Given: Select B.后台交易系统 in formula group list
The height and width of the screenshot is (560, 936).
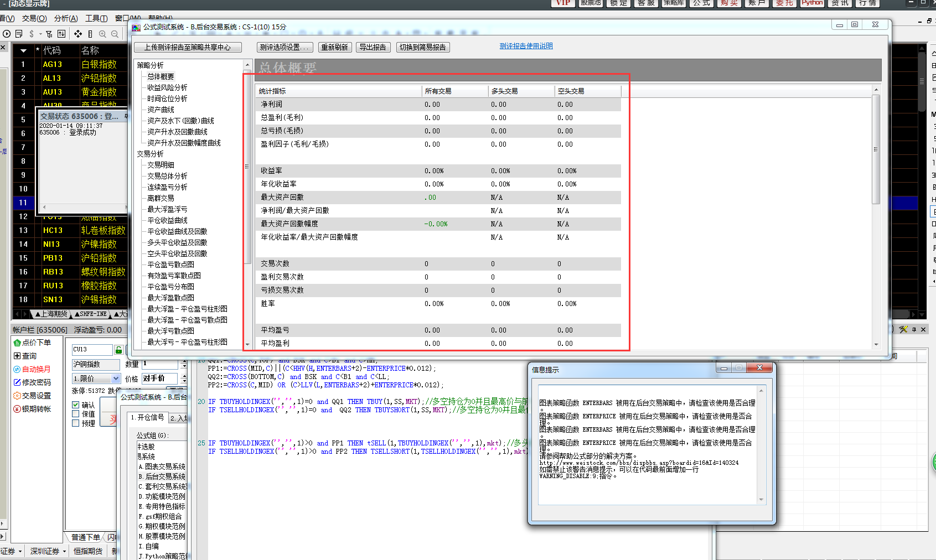Looking at the screenshot, I should tap(162, 476).
